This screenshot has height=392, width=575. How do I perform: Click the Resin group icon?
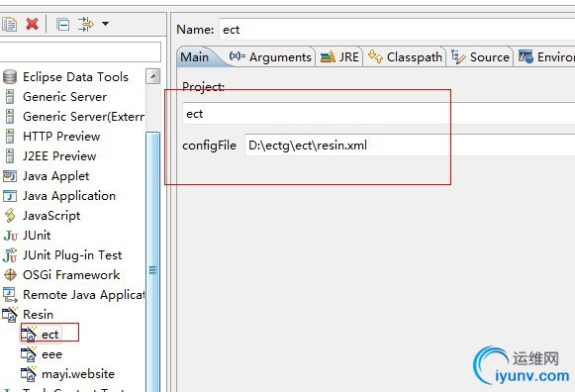click(x=10, y=315)
